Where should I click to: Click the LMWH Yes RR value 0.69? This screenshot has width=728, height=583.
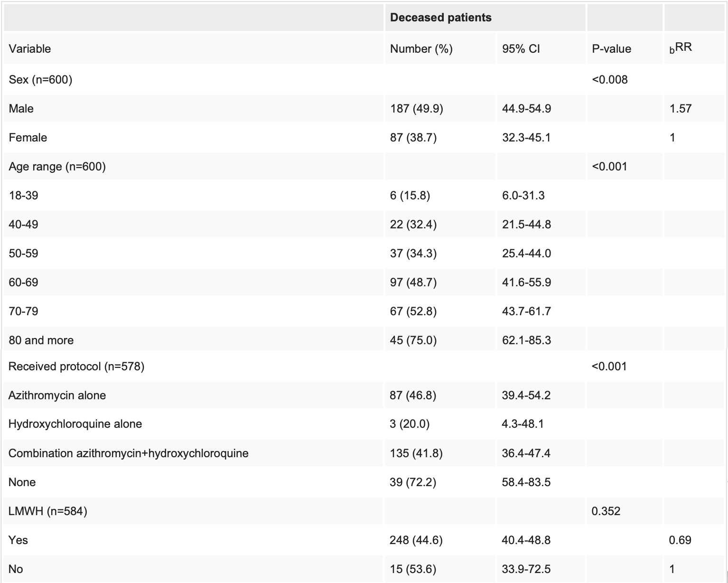[680, 540]
